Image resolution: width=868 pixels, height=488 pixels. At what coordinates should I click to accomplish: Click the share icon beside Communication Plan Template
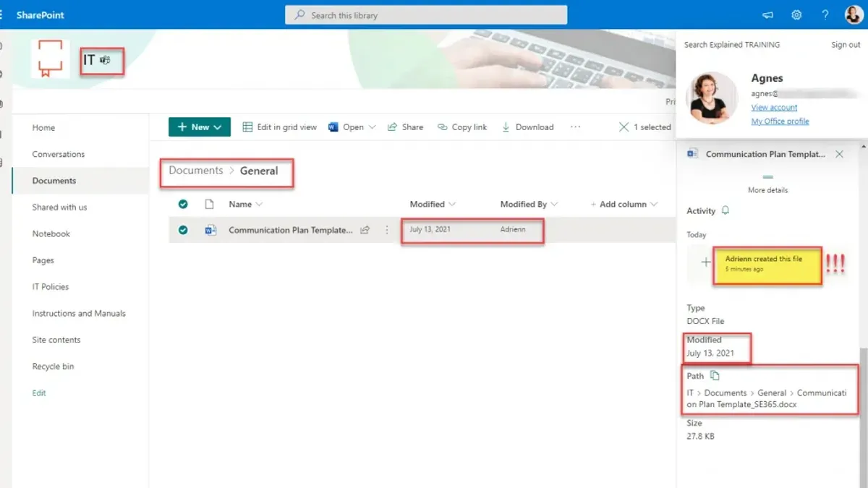(x=365, y=230)
